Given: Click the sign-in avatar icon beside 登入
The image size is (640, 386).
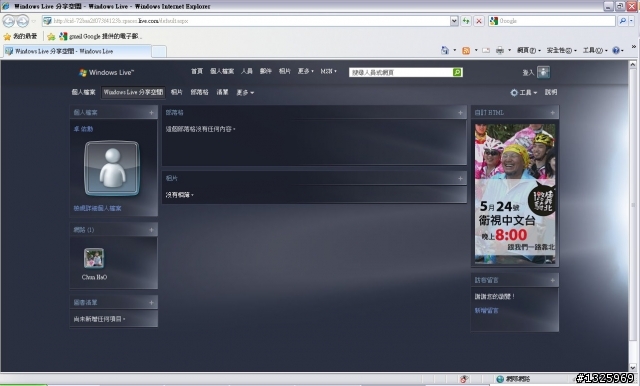Looking at the screenshot, I should coord(543,72).
